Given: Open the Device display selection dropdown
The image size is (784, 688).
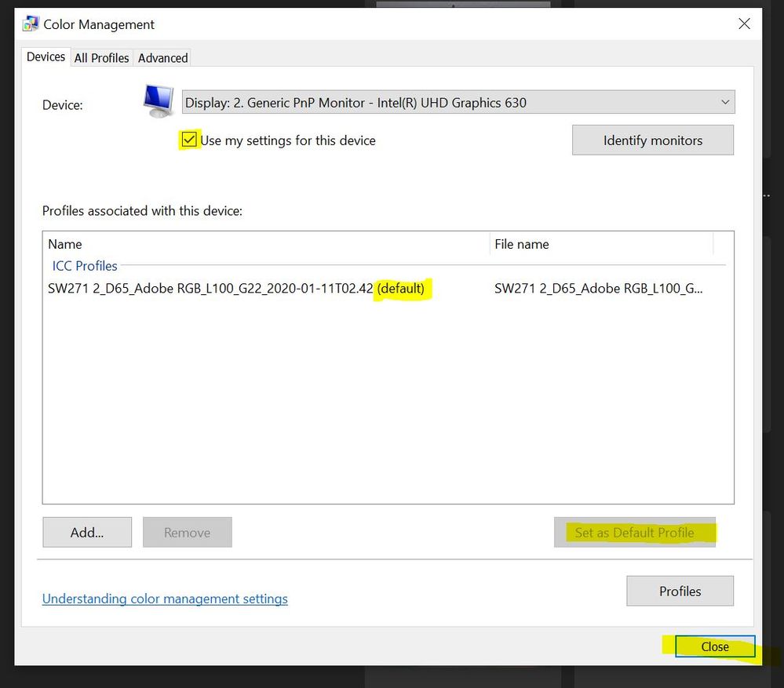Looking at the screenshot, I should 458,101.
